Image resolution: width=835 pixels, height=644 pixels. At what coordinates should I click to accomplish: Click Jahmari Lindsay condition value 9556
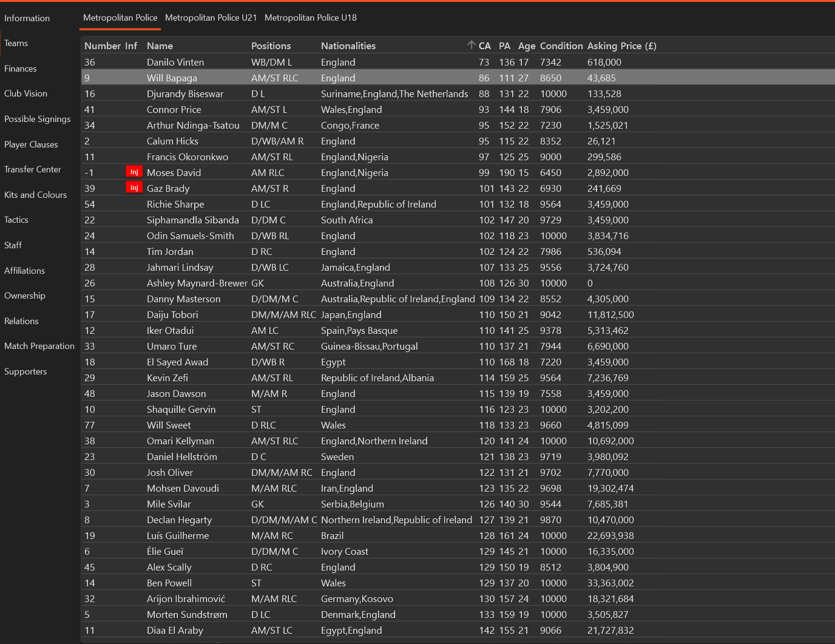pyautogui.click(x=551, y=267)
